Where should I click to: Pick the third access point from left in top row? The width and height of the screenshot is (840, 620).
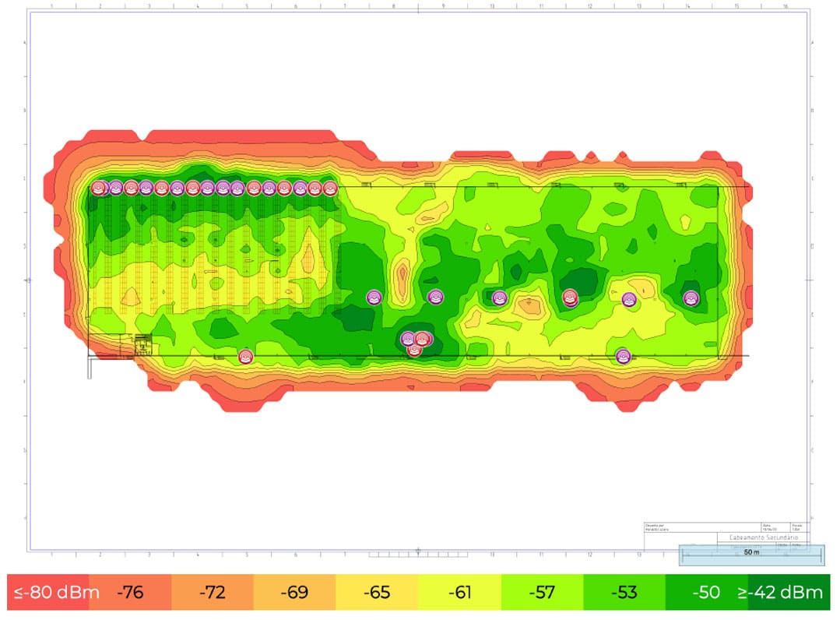[131, 188]
